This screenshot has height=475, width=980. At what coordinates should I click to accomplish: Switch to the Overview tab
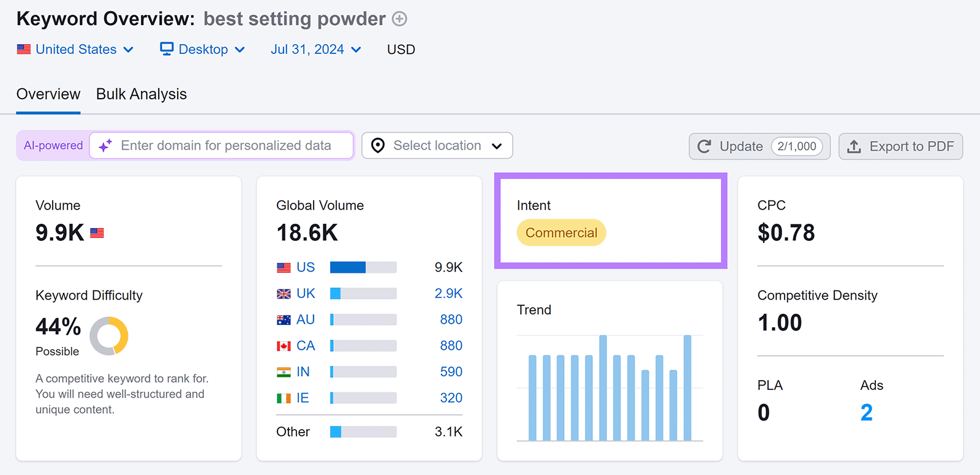pyautogui.click(x=48, y=94)
